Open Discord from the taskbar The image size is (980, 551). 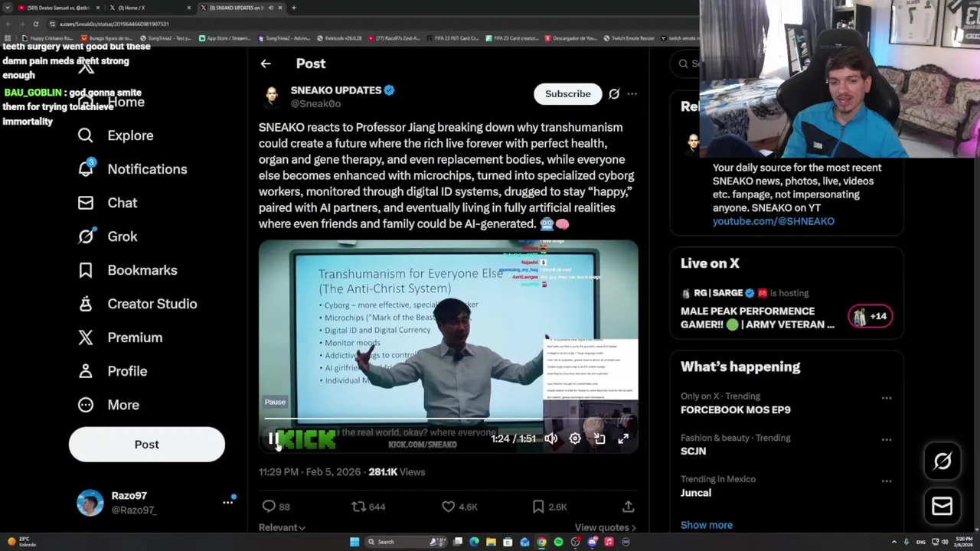592,542
